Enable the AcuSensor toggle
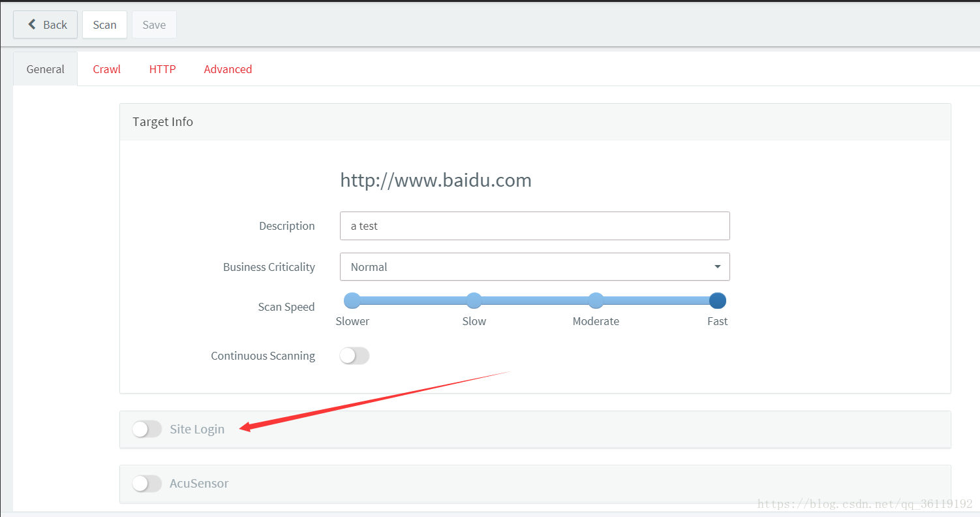Screen dimensions: 980x517 pos(147,484)
